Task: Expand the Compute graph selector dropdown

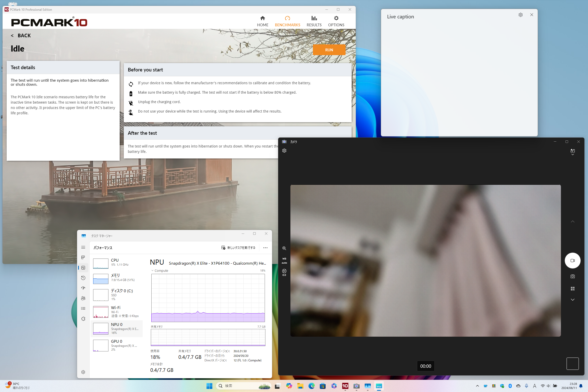Action: click(x=160, y=271)
